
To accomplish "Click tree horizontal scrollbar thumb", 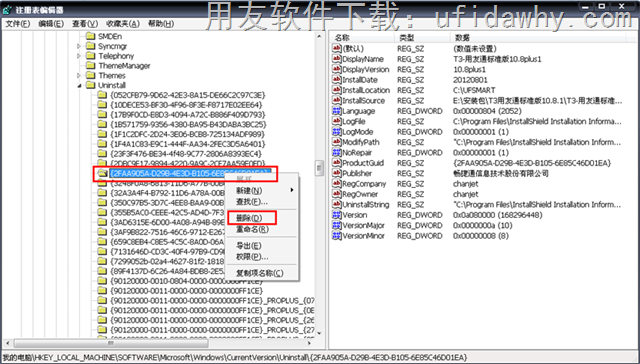I will (111, 343).
